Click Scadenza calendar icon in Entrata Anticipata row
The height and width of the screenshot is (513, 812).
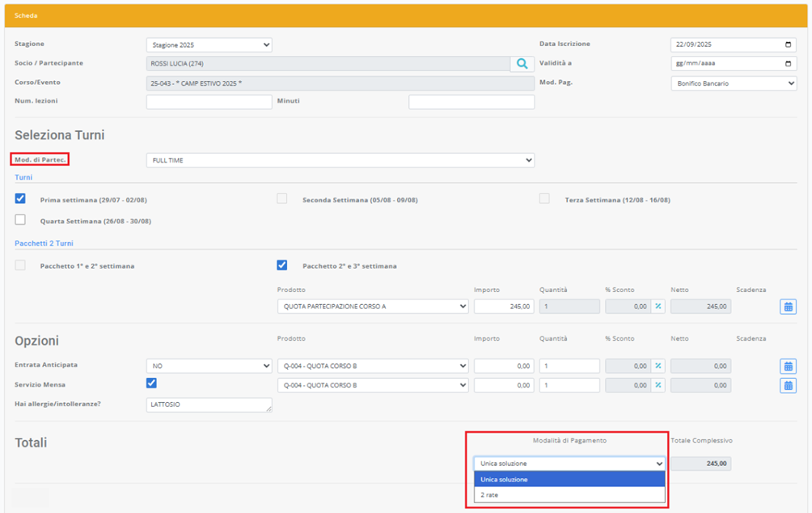coord(788,366)
